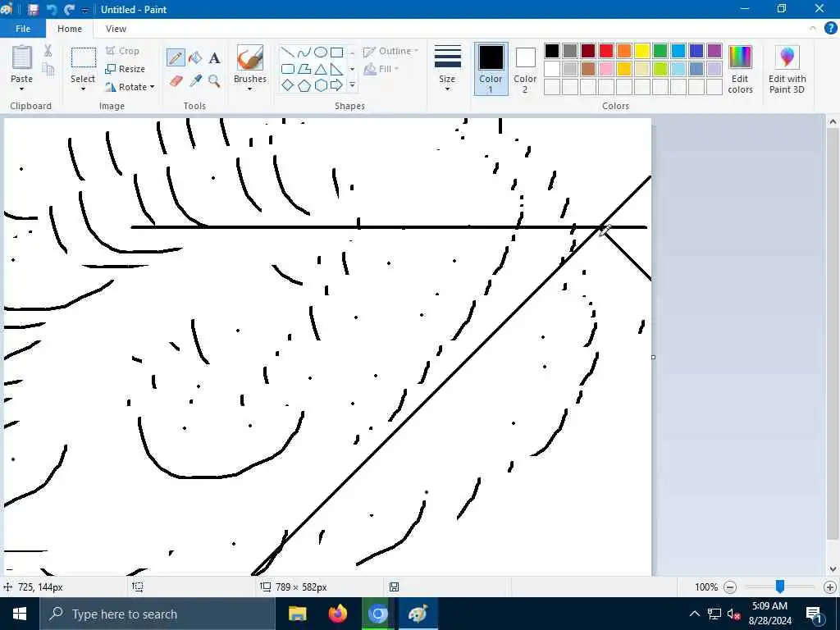The image size is (840, 630).
Task: Click the zoom out minus button
Action: pyautogui.click(x=729, y=587)
